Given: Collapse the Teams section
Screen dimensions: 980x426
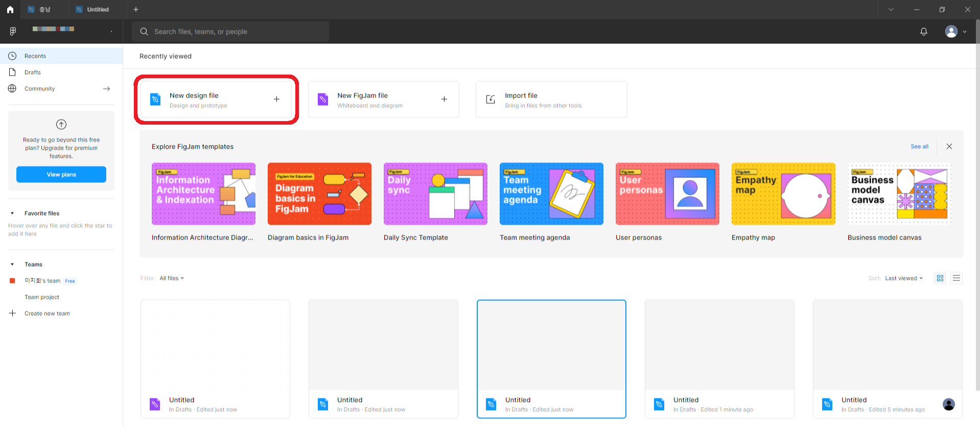Looking at the screenshot, I should pyautogui.click(x=12, y=264).
